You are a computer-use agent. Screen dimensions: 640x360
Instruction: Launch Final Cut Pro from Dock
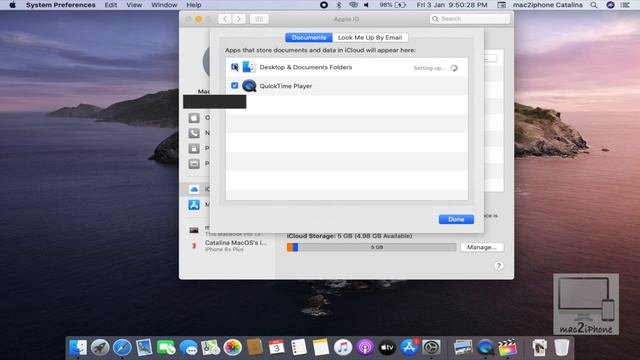(507, 348)
